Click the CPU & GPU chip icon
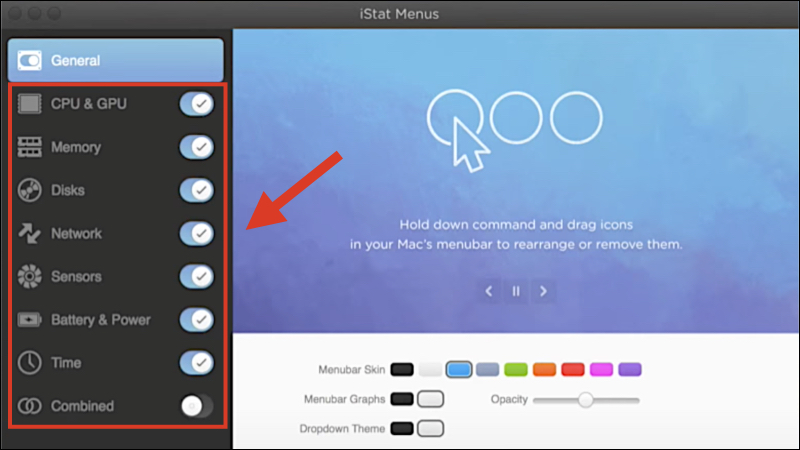800x450 pixels. (x=30, y=104)
